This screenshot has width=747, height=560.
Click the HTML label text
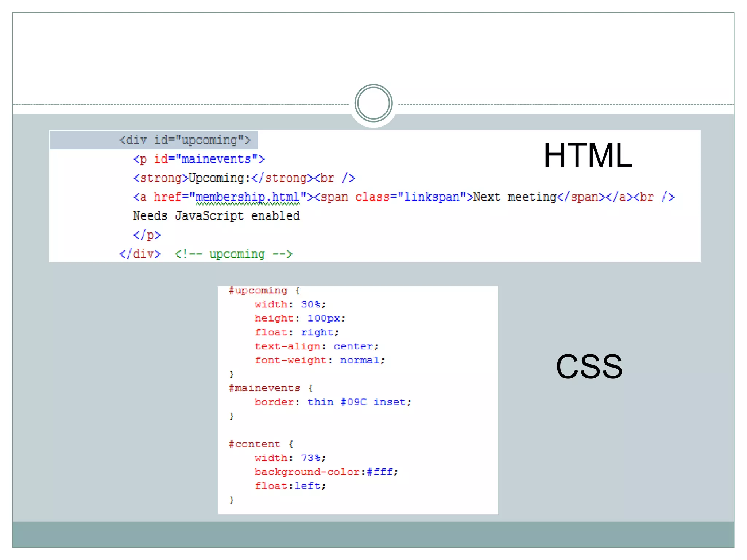(x=588, y=156)
